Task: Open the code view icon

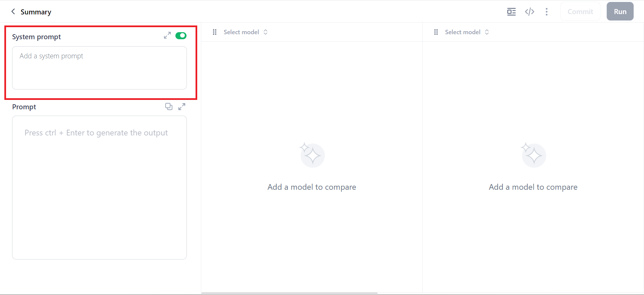Action: (x=530, y=12)
